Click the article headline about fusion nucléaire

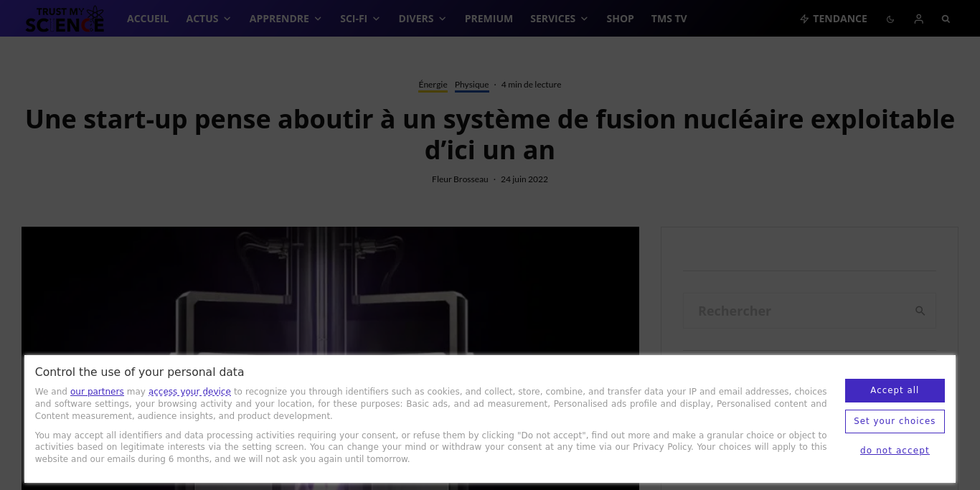tap(490, 134)
